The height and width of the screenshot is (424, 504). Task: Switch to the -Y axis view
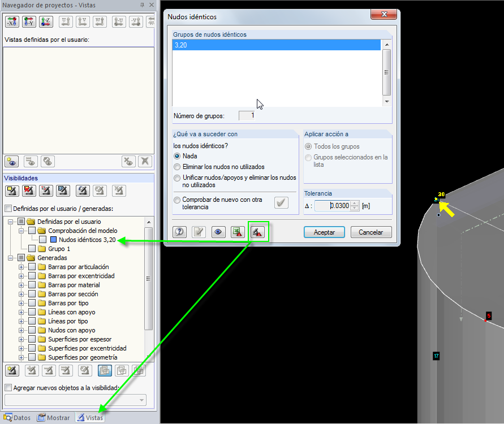click(x=29, y=22)
